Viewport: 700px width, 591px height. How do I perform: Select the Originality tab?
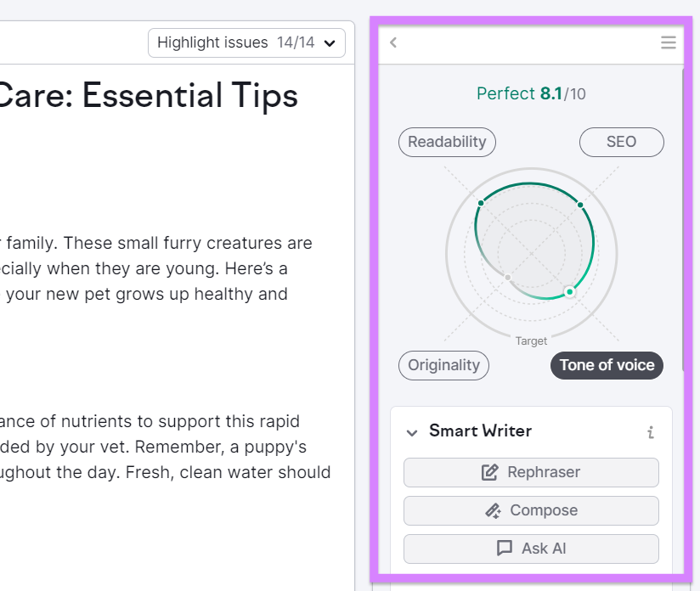443,365
